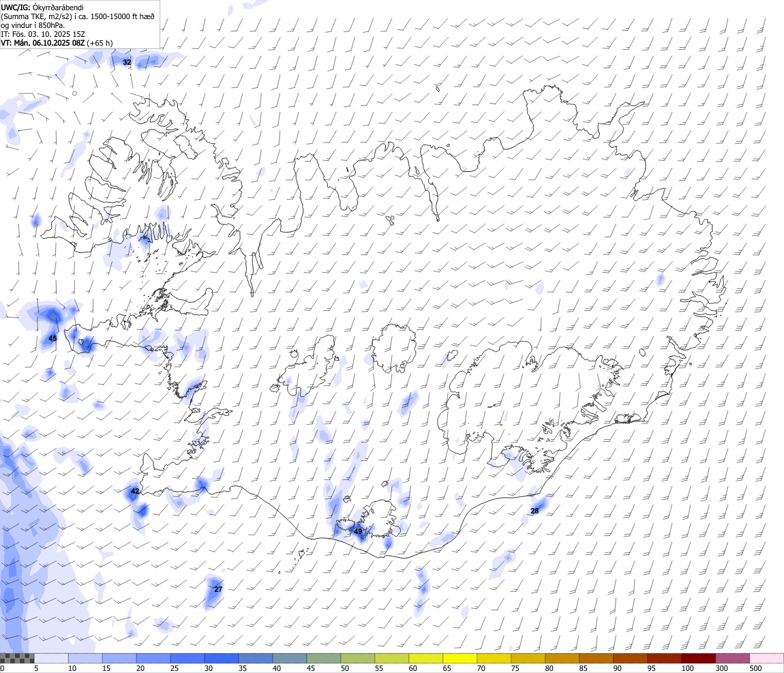The height and width of the screenshot is (673, 784).
Task: Click the legend tick label 80
Action: coord(549,668)
